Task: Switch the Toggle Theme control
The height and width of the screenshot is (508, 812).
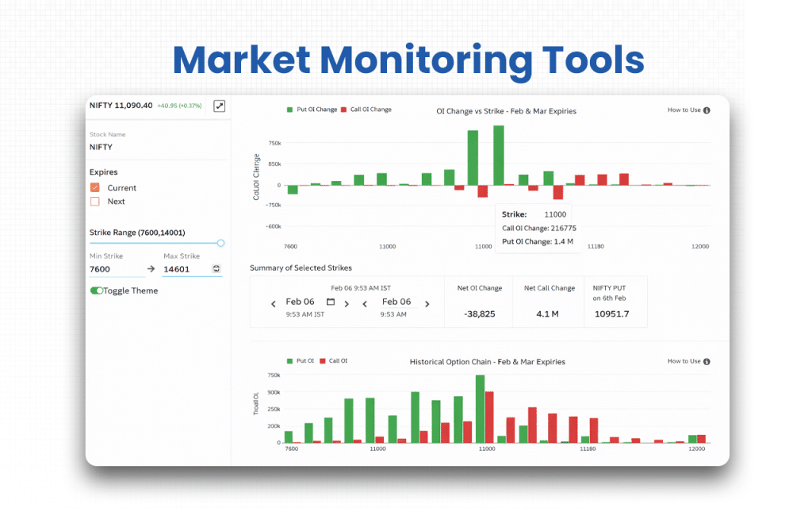Action: (98, 291)
